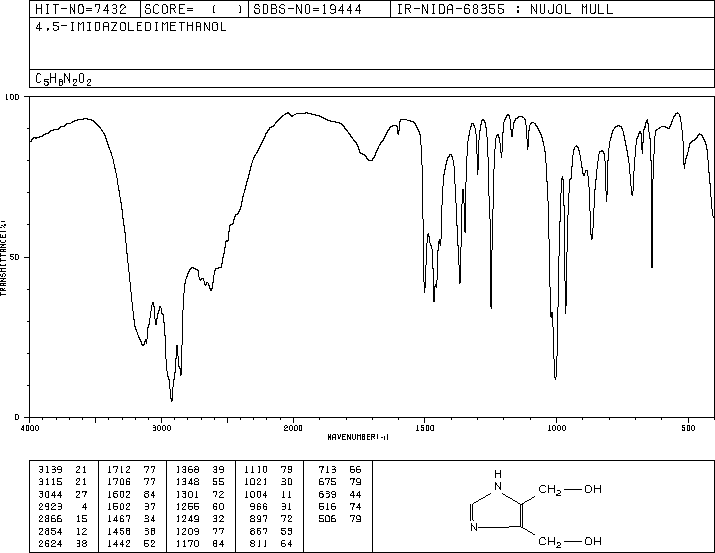Select the SCORE= header field

pos(194,9)
